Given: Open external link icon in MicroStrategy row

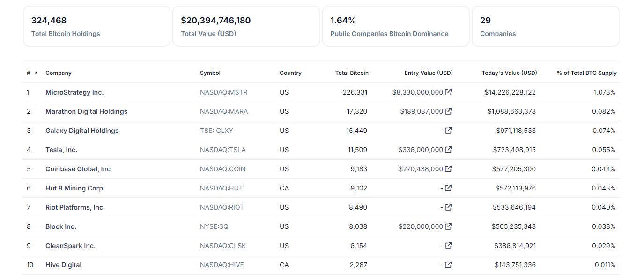Looking at the screenshot, I should [x=448, y=92].
